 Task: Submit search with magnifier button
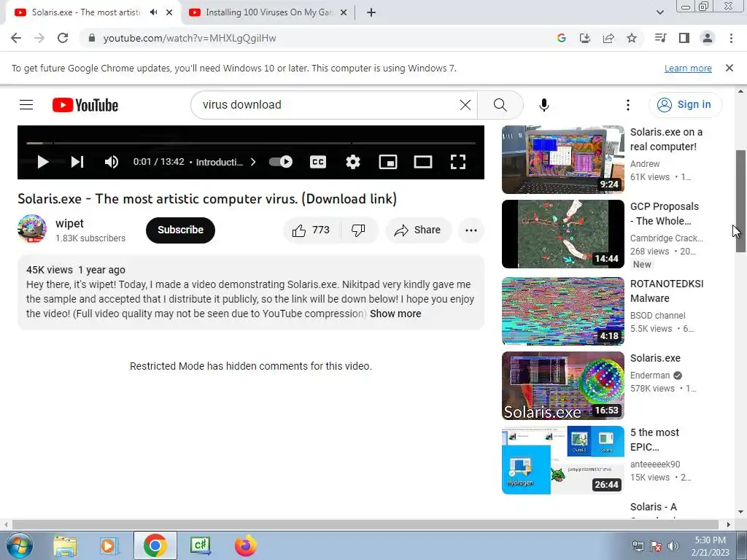pos(500,105)
